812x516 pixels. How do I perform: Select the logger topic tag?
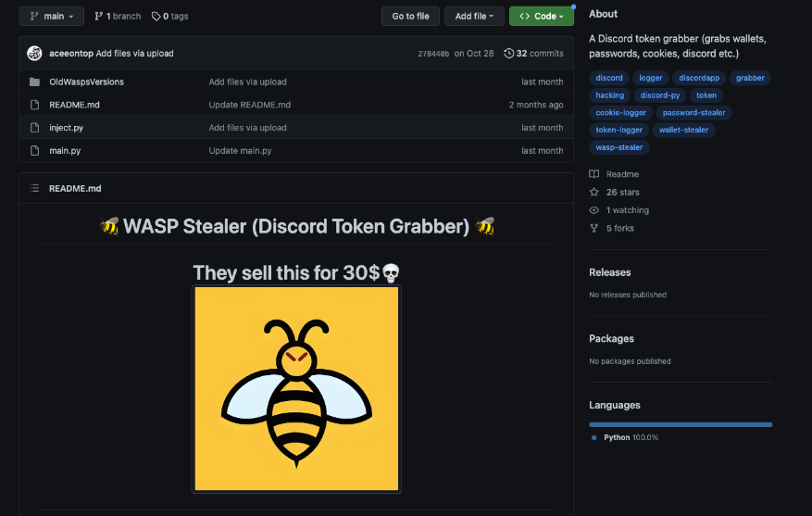coord(650,78)
